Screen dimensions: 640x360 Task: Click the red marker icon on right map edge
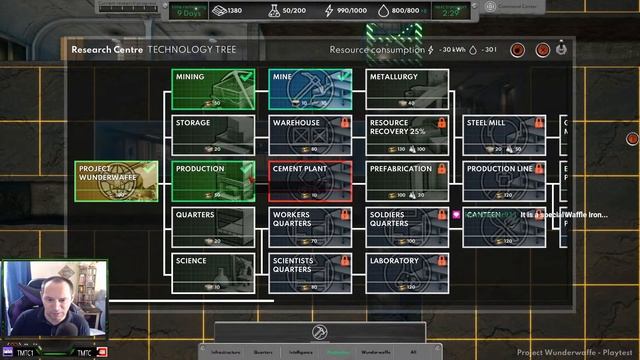[632, 139]
